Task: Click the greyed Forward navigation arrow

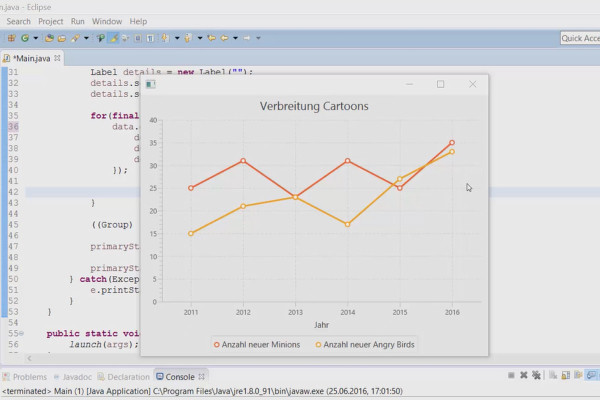Action: (247, 38)
